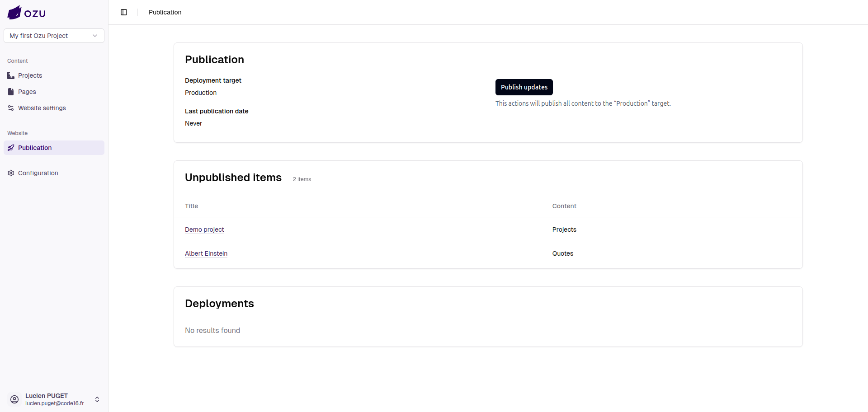Open the My first Ozu Project dropdown

tap(54, 36)
